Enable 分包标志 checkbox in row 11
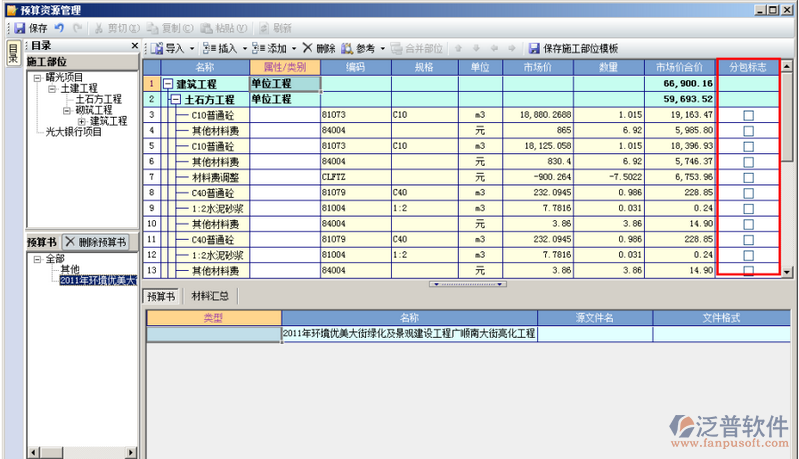Screen dimensions: 799x459 coord(748,239)
